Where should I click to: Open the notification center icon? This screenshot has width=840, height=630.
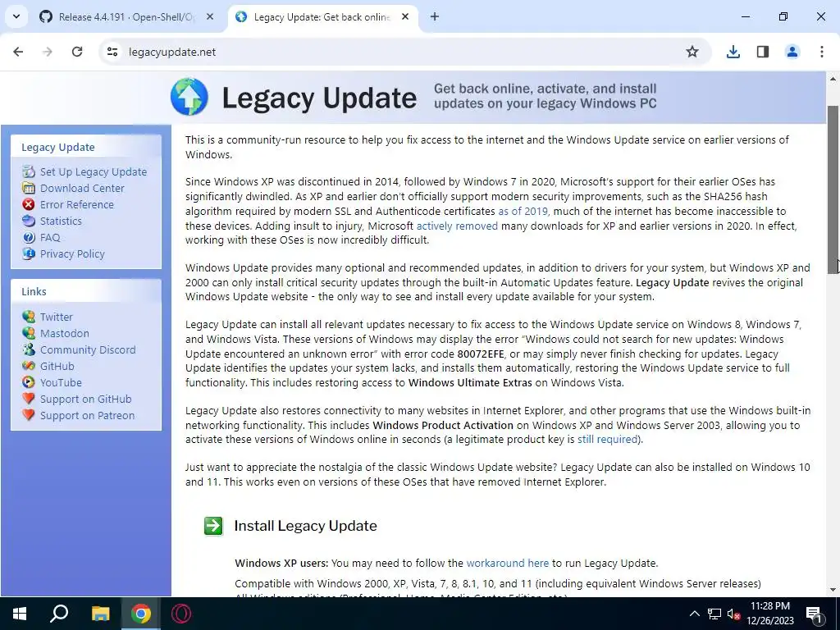point(814,614)
